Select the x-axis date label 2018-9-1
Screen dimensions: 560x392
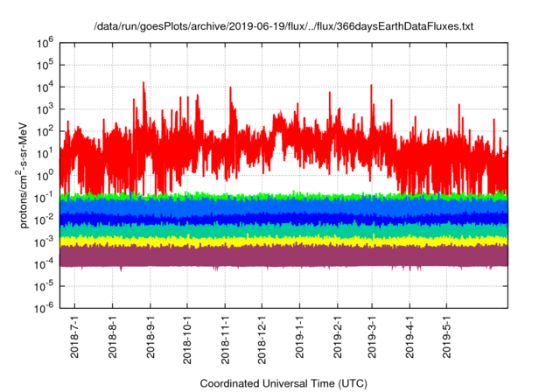150,337
